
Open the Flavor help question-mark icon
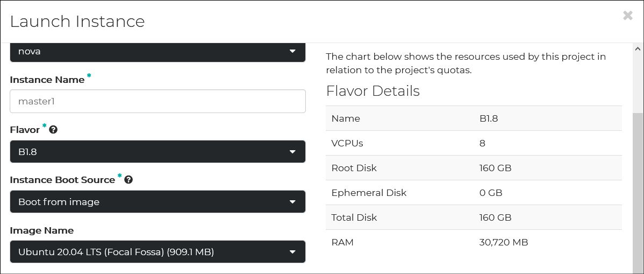click(x=53, y=130)
